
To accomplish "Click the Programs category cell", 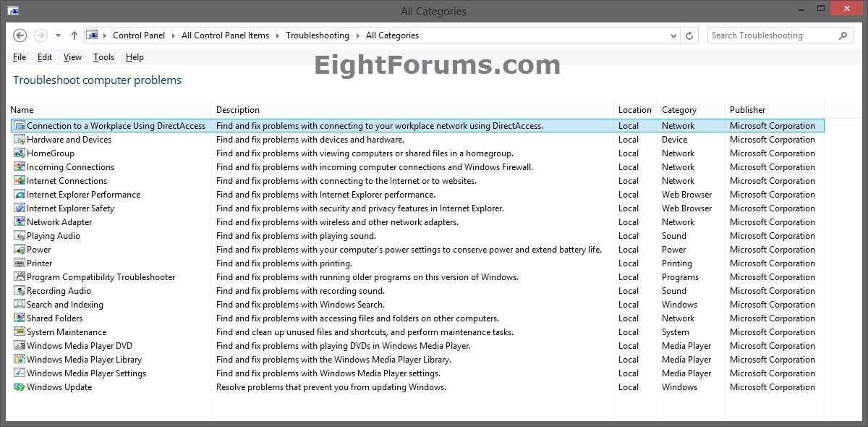I will pos(680,277).
